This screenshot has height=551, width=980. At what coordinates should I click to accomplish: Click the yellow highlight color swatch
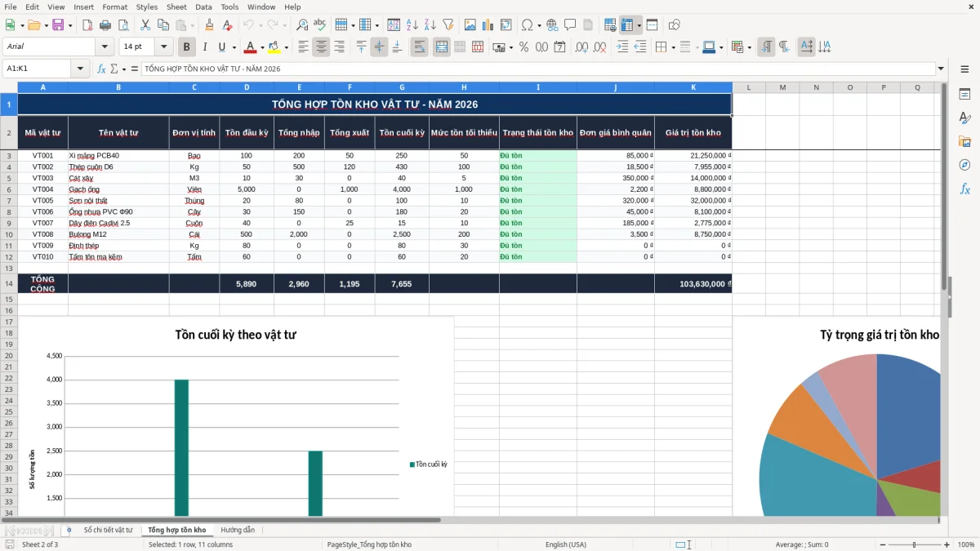274,47
